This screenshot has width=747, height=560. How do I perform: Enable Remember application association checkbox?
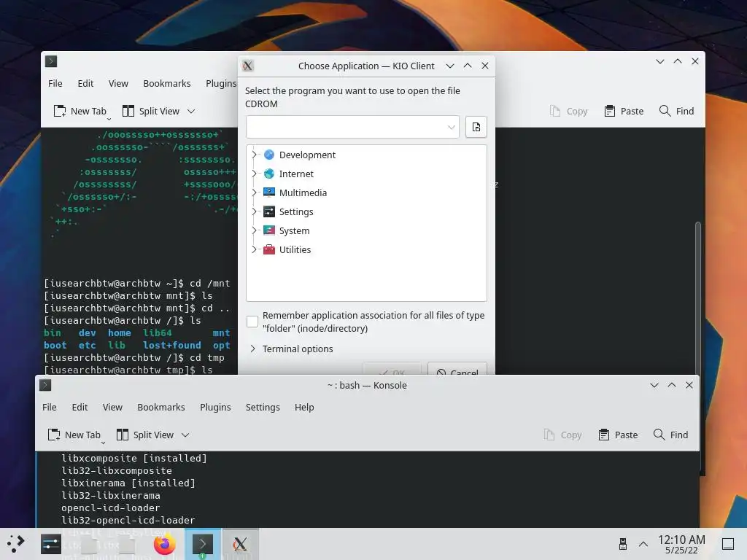(252, 322)
